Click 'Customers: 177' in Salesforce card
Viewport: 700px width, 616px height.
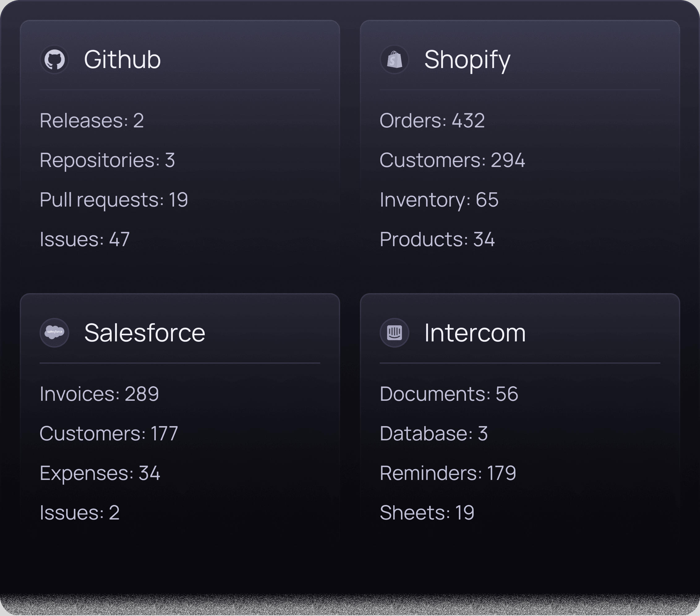click(109, 433)
